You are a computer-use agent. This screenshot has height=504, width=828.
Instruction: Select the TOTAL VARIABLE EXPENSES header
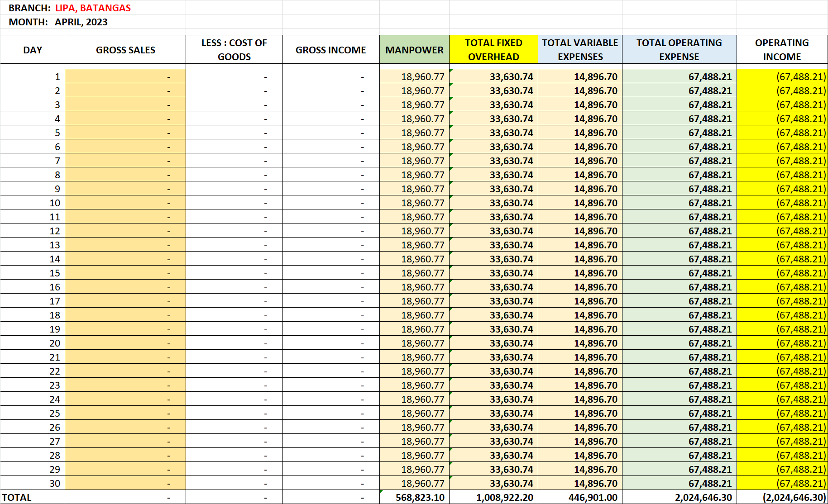580,50
